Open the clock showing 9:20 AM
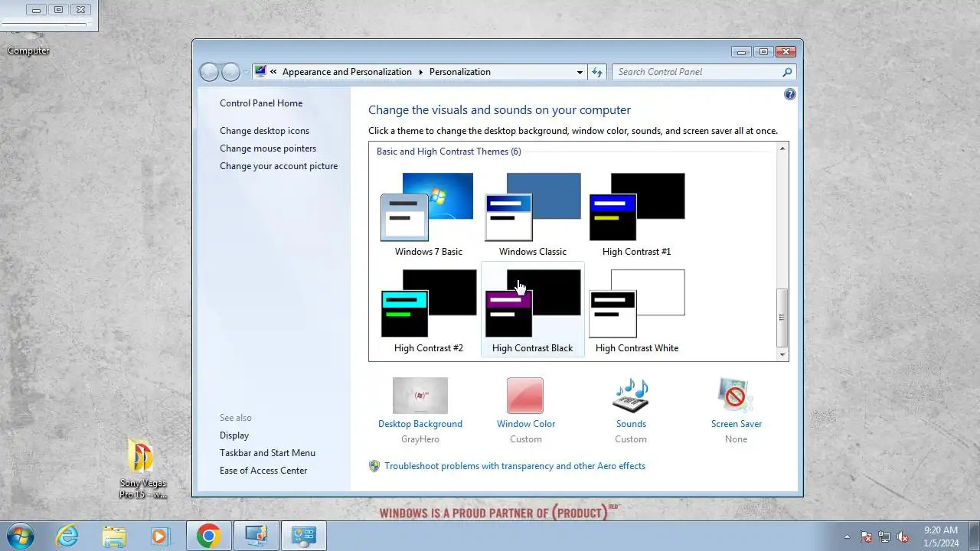980x551 pixels. 941,536
